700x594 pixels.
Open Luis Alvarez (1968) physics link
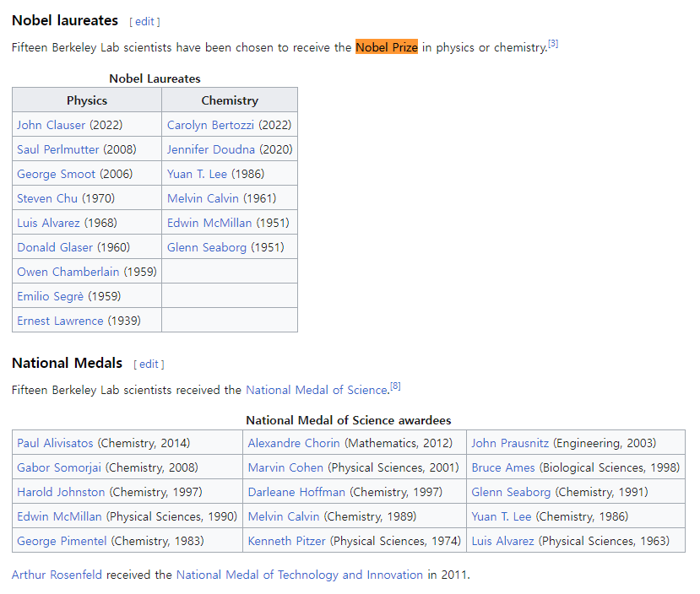(48, 223)
